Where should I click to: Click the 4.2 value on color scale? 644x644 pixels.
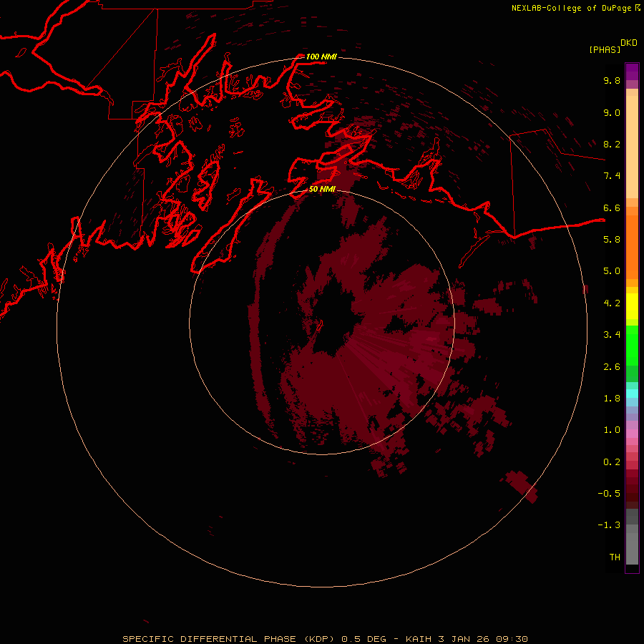point(612,303)
